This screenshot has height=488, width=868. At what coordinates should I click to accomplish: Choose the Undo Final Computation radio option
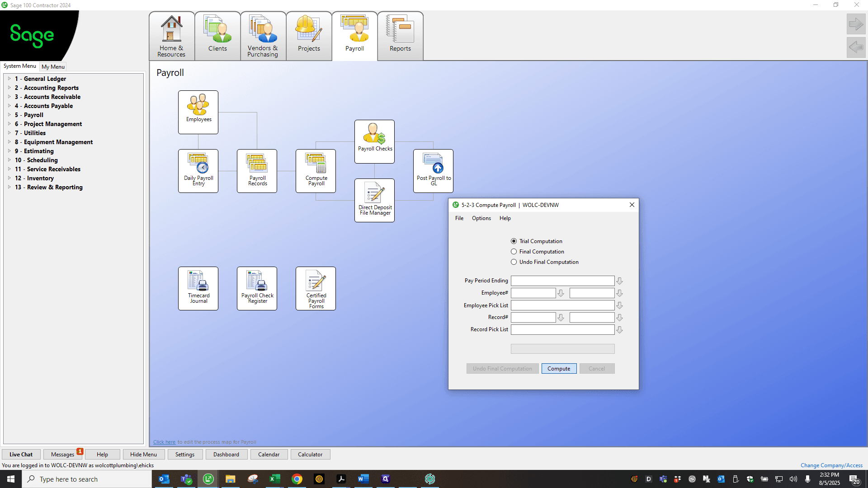pyautogui.click(x=514, y=262)
